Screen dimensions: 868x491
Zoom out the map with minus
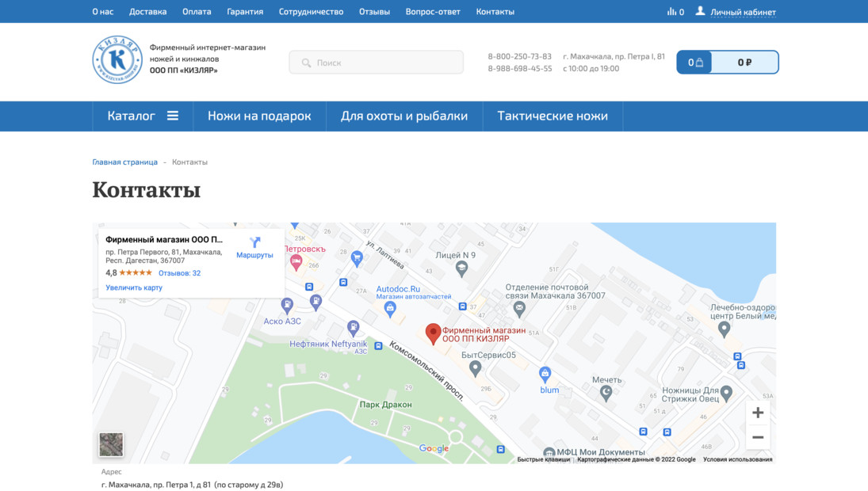click(758, 437)
